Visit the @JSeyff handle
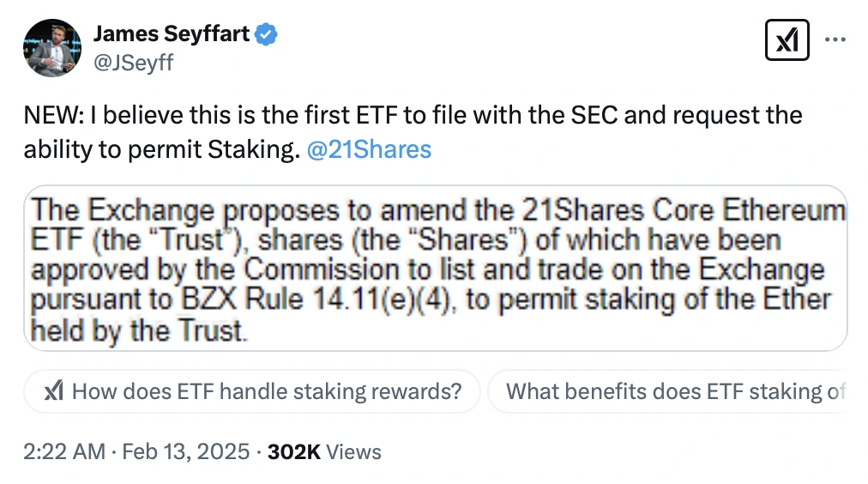Viewport: 868px width, 484px height. pos(134,62)
